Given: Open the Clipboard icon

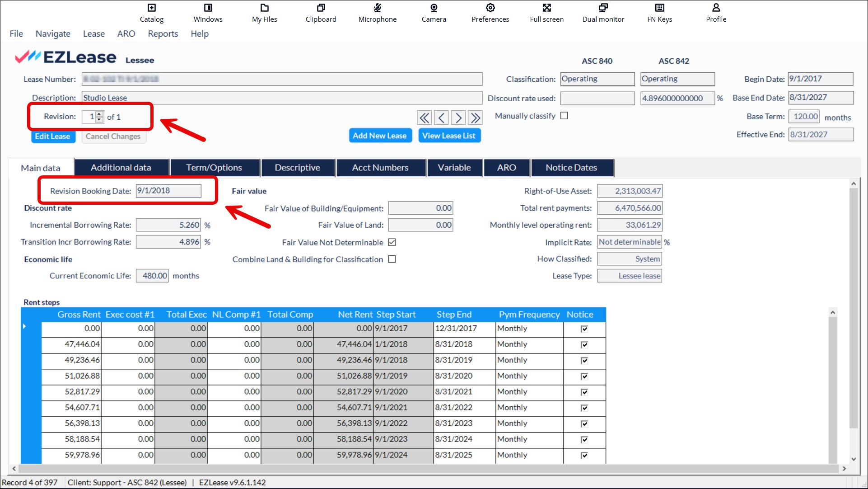Looking at the screenshot, I should point(321,13).
